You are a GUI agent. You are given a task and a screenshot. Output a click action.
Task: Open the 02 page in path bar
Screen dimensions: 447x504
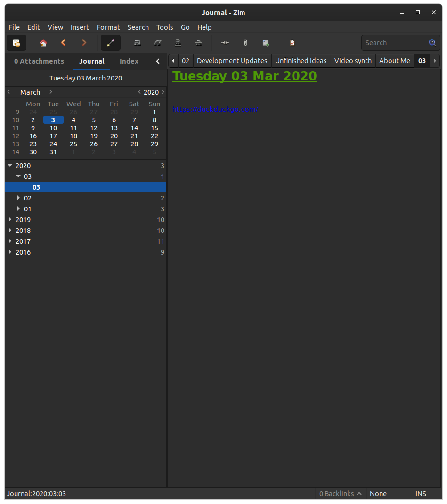[x=186, y=61]
